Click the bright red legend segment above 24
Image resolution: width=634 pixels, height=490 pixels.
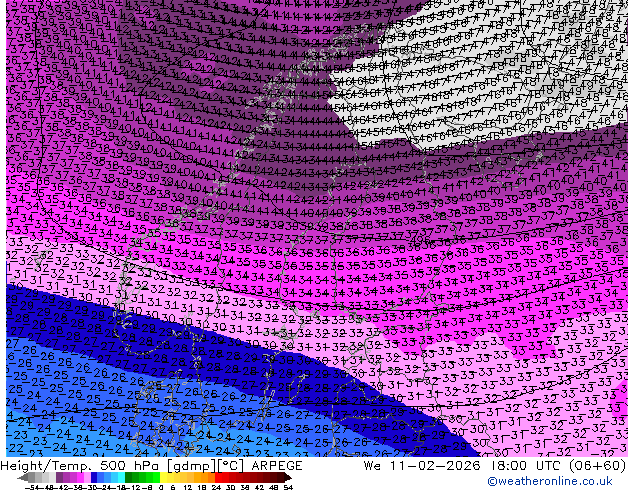[x=218, y=477]
